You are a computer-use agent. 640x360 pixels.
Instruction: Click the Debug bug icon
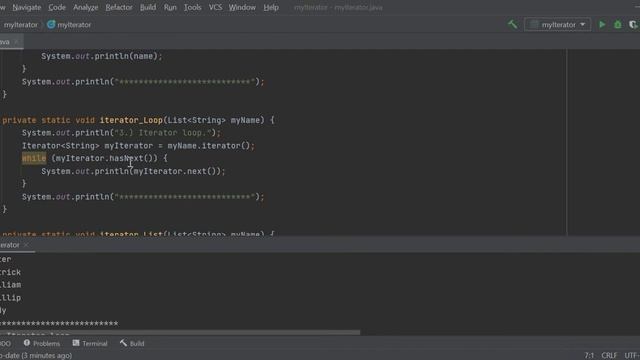(x=618, y=24)
